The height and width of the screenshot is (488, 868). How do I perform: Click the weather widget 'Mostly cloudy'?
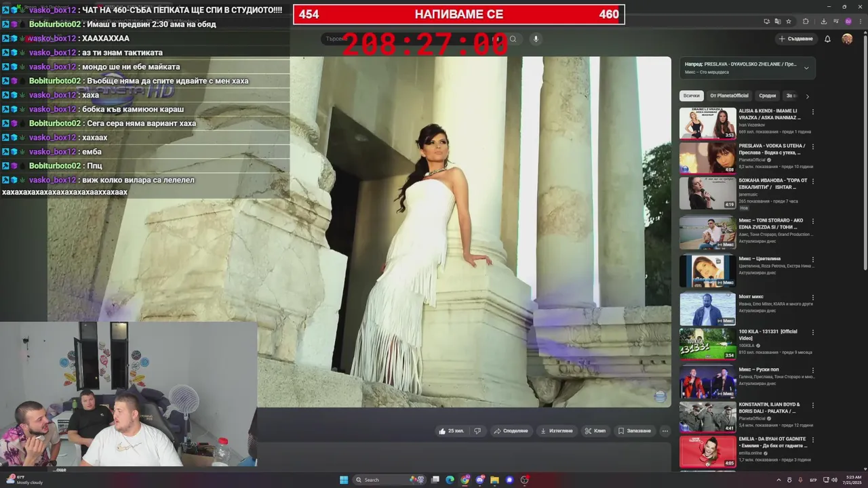click(25, 480)
